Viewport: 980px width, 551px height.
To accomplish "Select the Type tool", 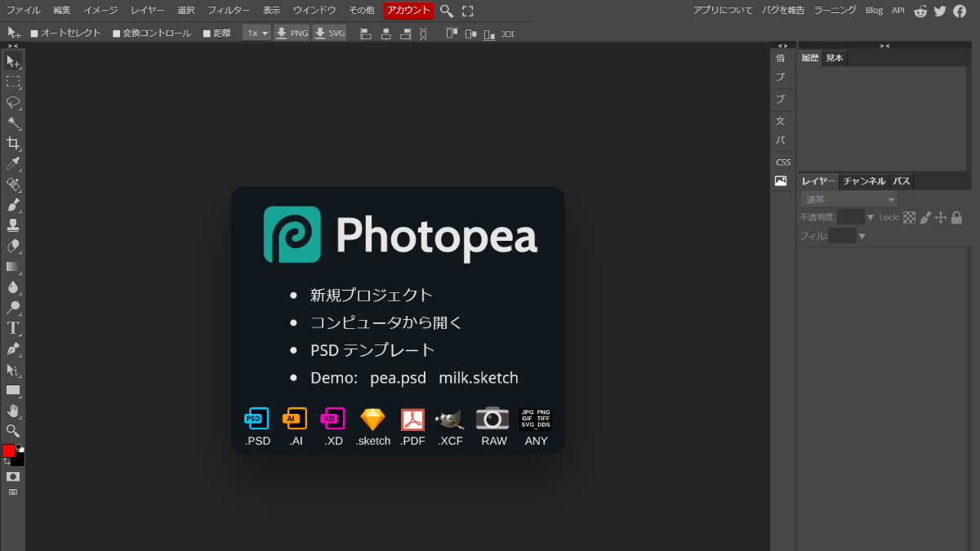I will coord(13,328).
